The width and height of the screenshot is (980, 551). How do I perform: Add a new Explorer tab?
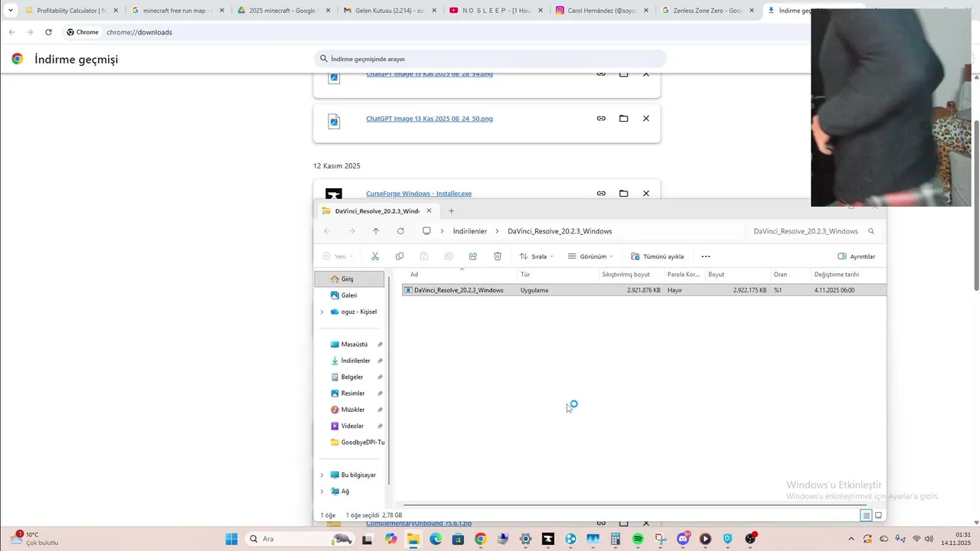[451, 211]
